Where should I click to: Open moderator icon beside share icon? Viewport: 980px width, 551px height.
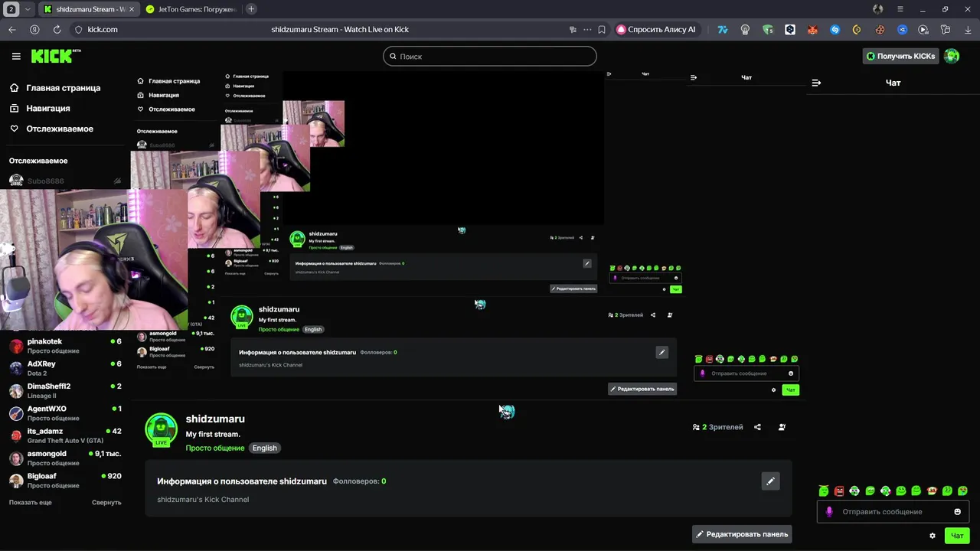782,427
